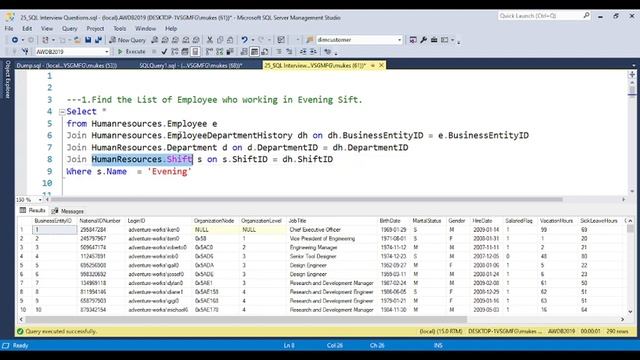Switch to the SQLQuery1.sql tab
Image resolution: width=640 pixels, height=360 pixels.
point(191,65)
